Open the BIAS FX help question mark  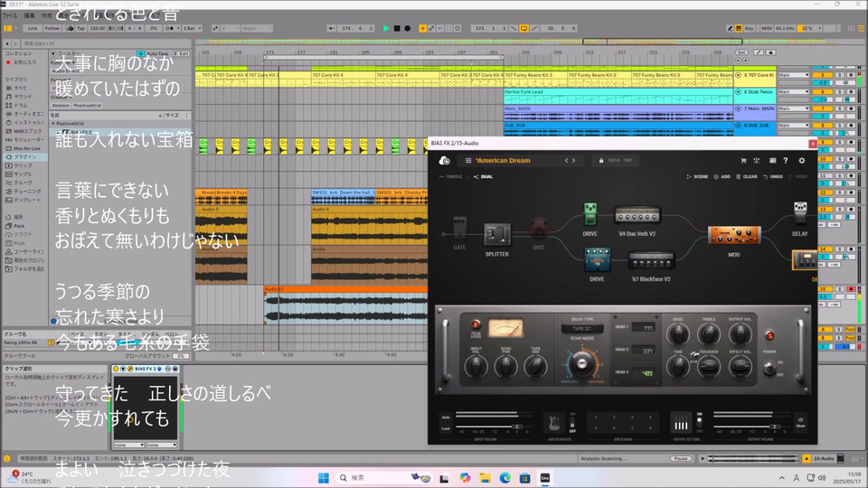[x=786, y=161]
